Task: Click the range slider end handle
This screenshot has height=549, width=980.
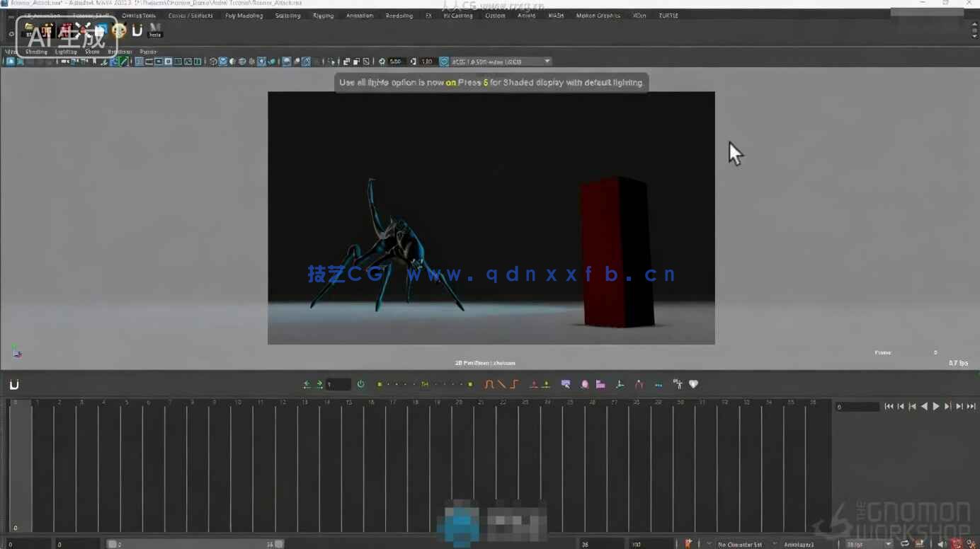Action: pos(279,544)
